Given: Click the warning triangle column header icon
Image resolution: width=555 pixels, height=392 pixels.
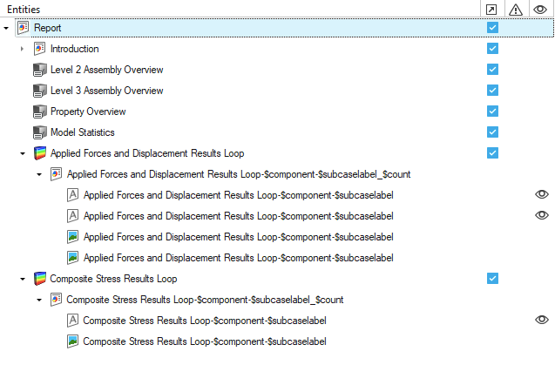Looking at the screenshot, I should point(517,9).
